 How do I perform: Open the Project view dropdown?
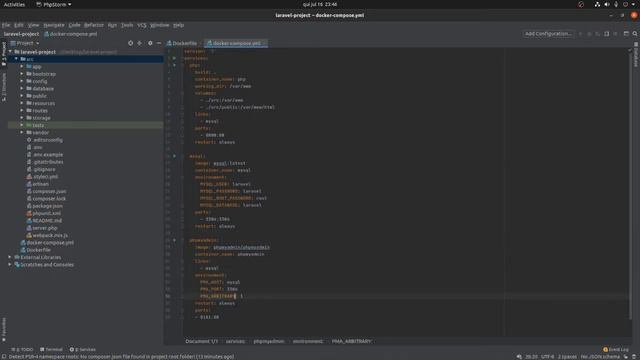click(25, 43)
